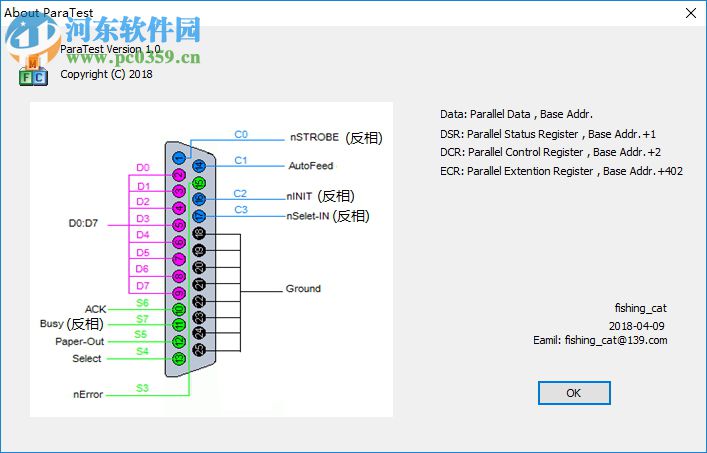Click black ground pin 25
Image resolution: width=707 pixels, height=453 pixels.
(199, 350)
